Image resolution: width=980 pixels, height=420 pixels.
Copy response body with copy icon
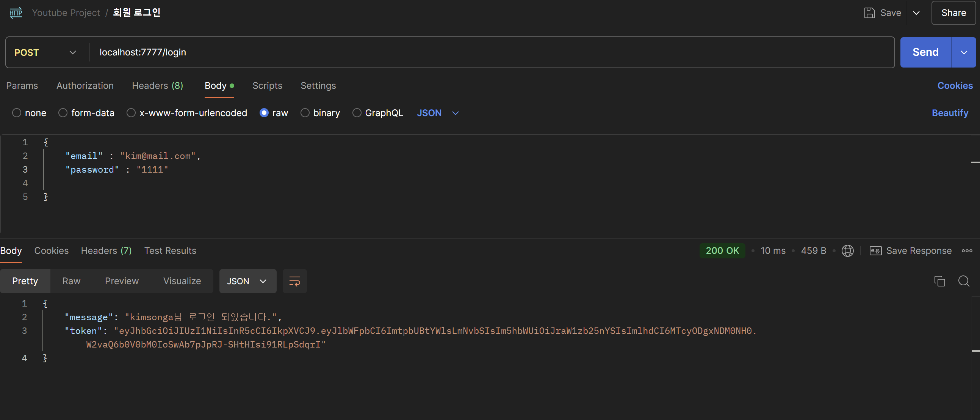pos(939,281)
